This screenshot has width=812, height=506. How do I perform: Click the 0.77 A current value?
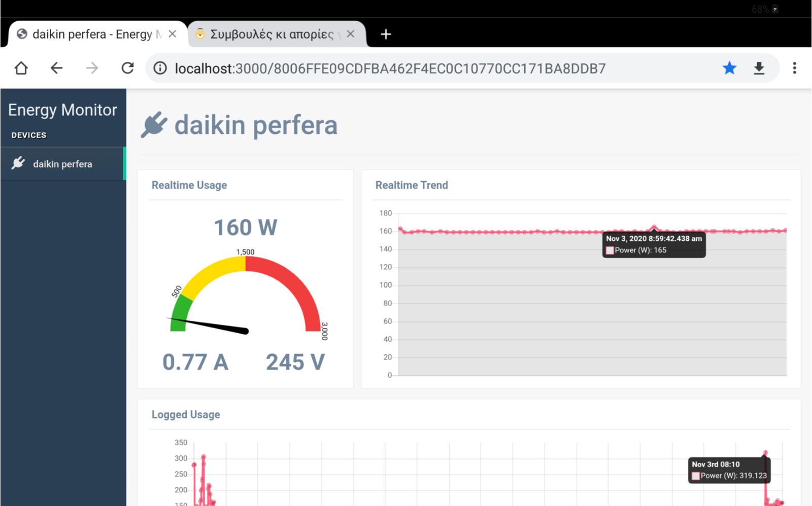[195, 362]
